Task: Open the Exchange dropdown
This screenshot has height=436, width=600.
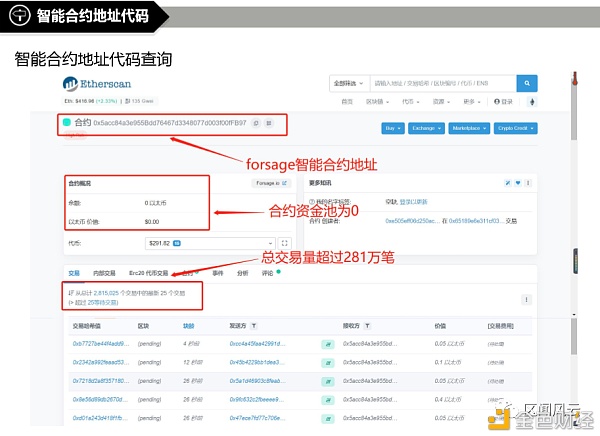Action: 426,128
